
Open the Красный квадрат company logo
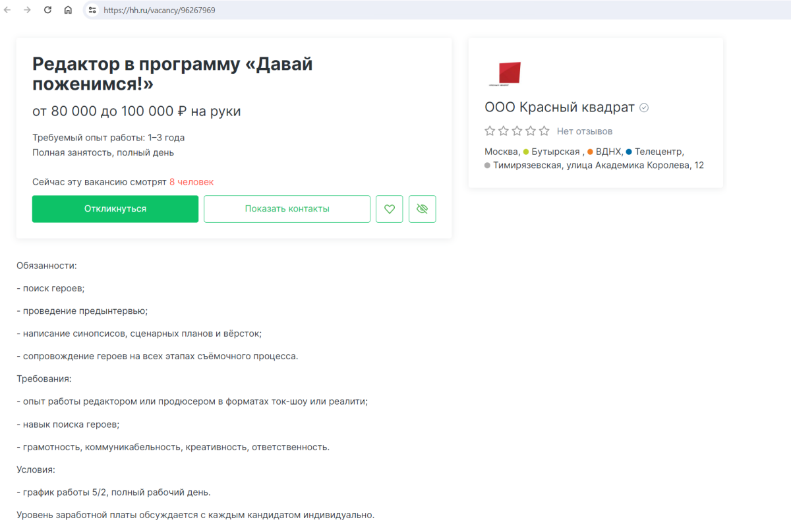(x=504, y=74)
